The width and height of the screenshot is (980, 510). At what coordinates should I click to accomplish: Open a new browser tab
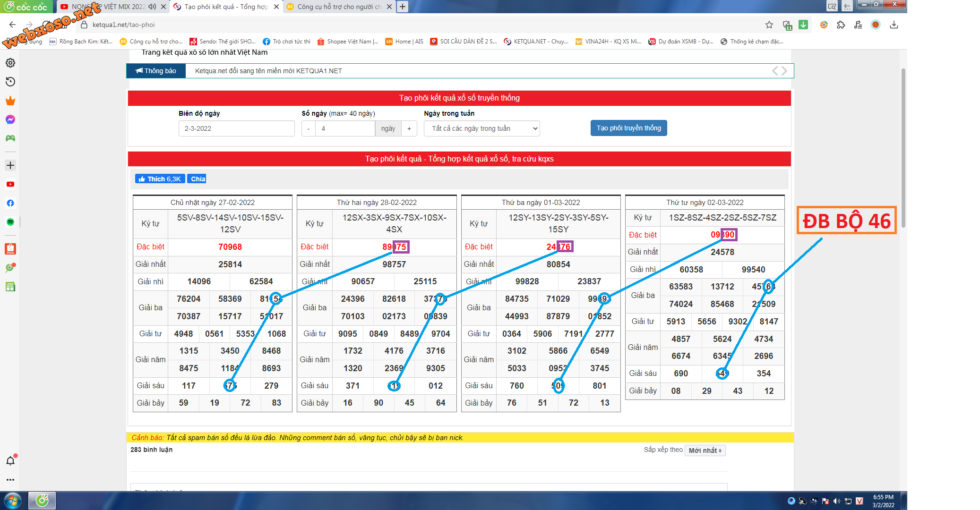[x=402, y=7]
